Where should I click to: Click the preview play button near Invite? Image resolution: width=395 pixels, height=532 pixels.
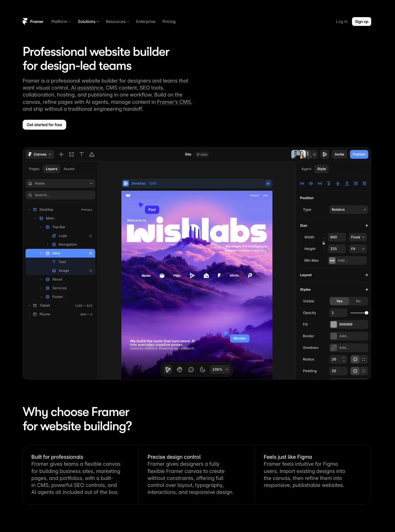(x=325, y=154)
